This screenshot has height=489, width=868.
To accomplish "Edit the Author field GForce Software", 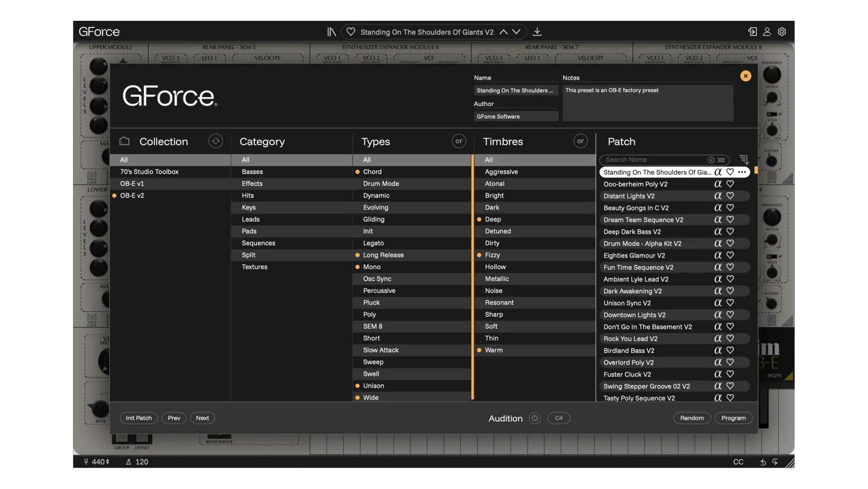I will 516,116.
